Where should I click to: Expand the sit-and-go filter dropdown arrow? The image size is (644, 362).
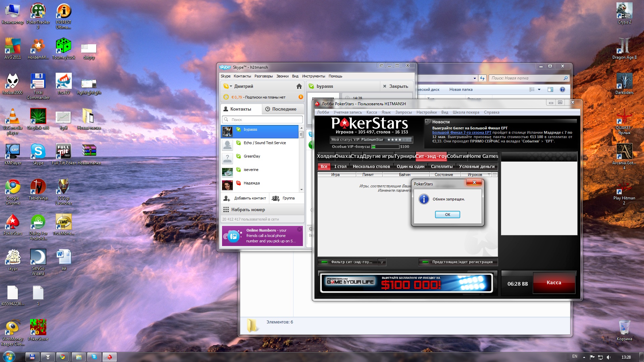382,262
